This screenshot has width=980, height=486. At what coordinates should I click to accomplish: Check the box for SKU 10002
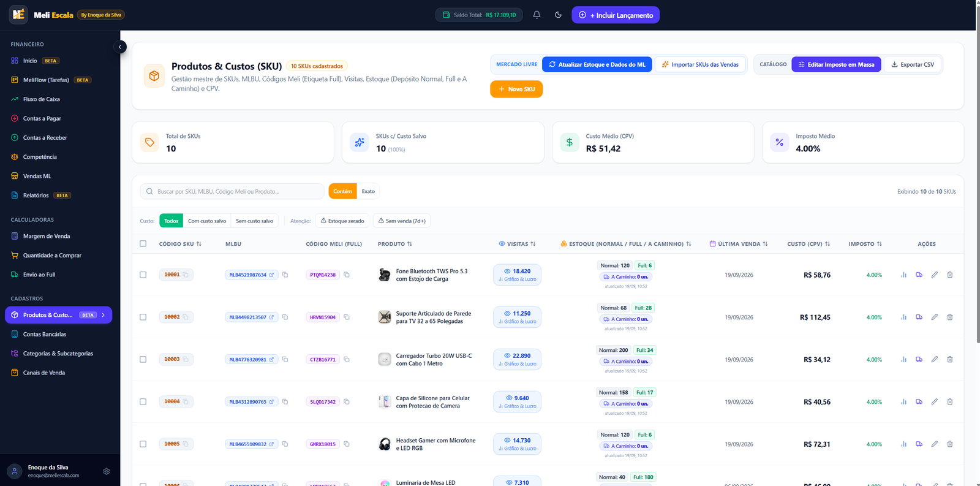pyautogui.click(x=143, y=317)
